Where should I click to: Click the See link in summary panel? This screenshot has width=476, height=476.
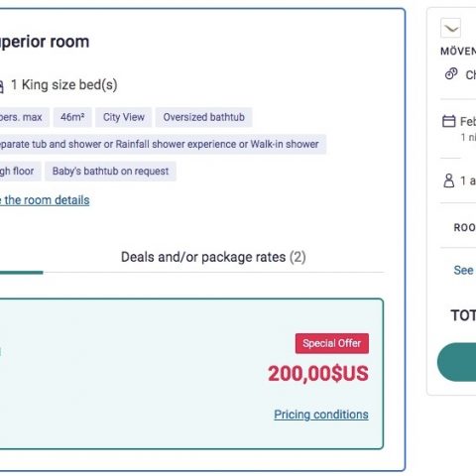click(x=463, y=270)
